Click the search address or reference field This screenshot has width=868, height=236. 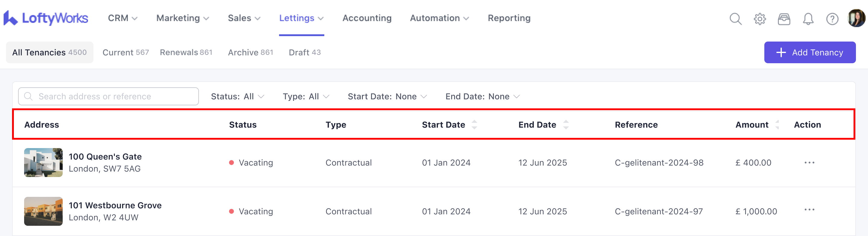point(108,97)
